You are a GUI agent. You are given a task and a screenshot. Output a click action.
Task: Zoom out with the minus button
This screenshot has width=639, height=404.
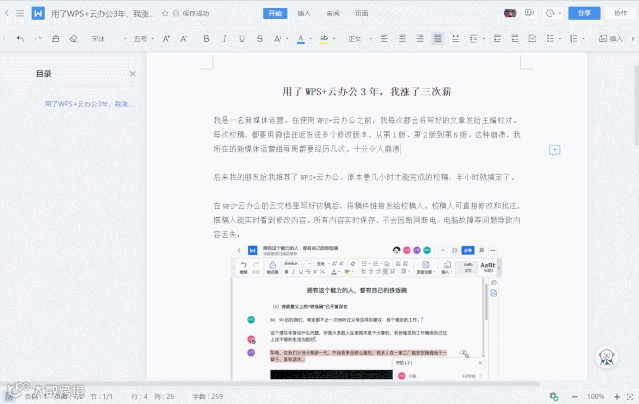[x=575, y=396]
